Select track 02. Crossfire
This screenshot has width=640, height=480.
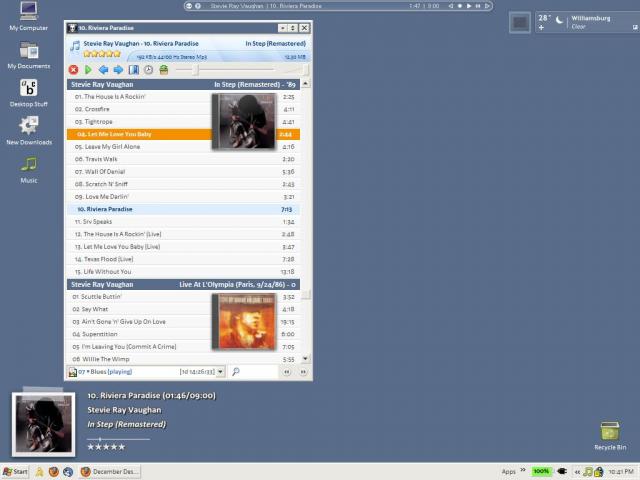pos(183,109)
